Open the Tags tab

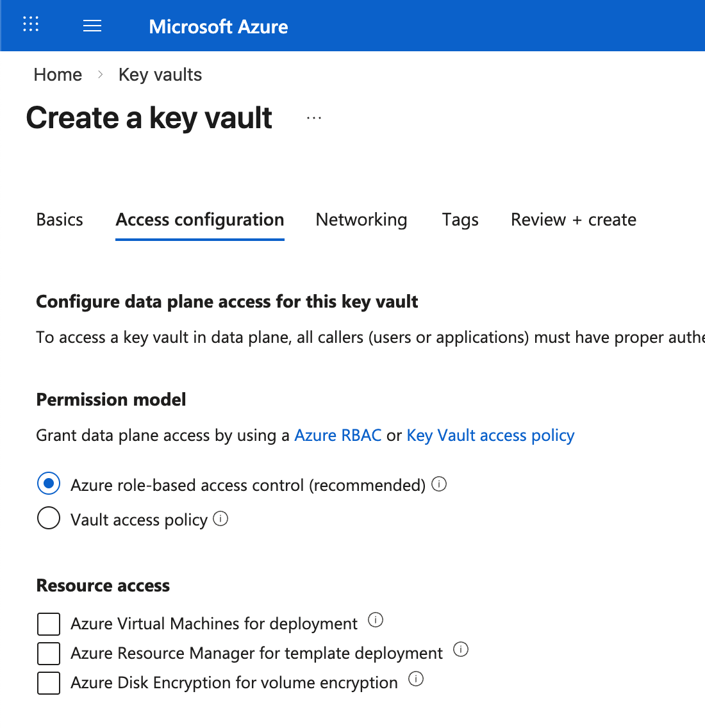click(460, 220)
